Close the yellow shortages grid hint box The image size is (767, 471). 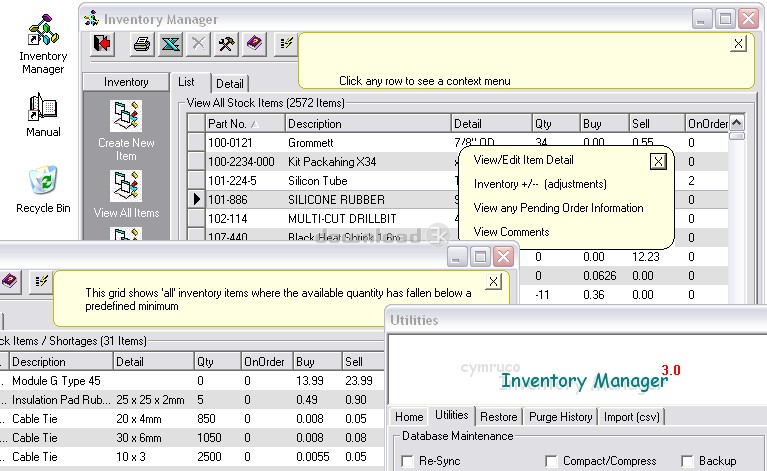pyautogui.click(x=494, y=281)
